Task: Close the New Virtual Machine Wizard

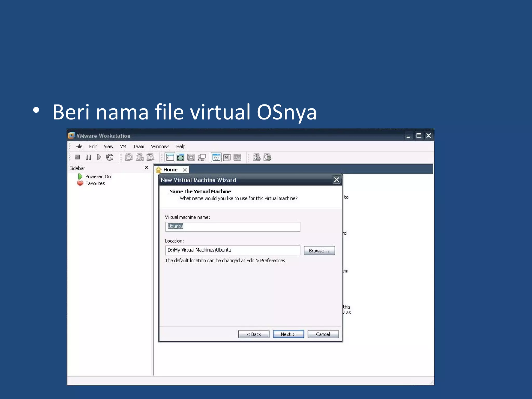Action: click(x=336, y=180)
